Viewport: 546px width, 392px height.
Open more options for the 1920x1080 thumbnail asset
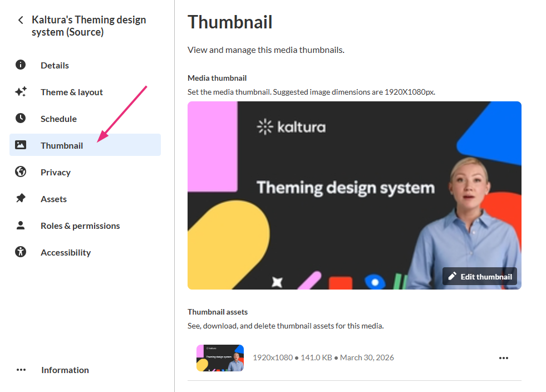pyautogui.click(x=504, y=358)
